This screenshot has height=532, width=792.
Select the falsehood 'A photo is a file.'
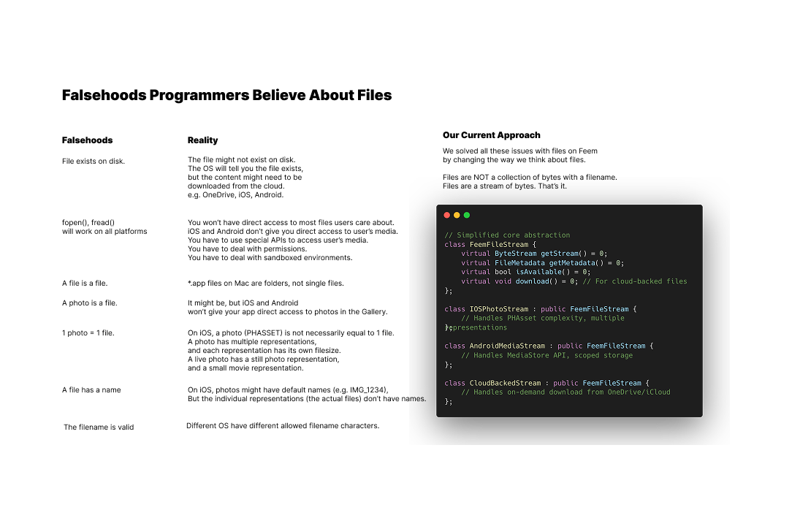pyautogui.click(x=89, y=303)
